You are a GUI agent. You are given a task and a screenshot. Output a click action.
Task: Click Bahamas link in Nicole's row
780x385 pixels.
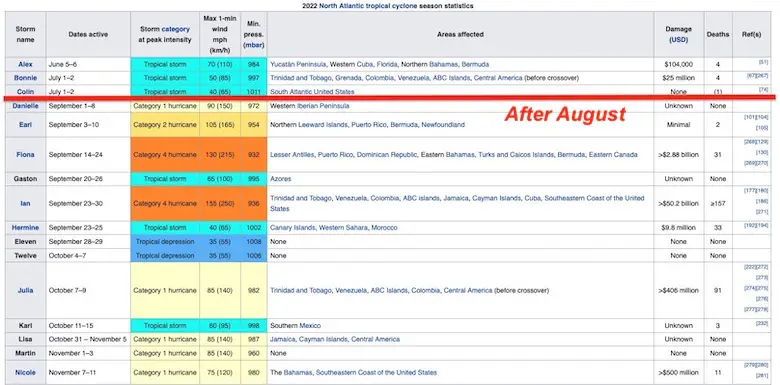pos(298,372)
